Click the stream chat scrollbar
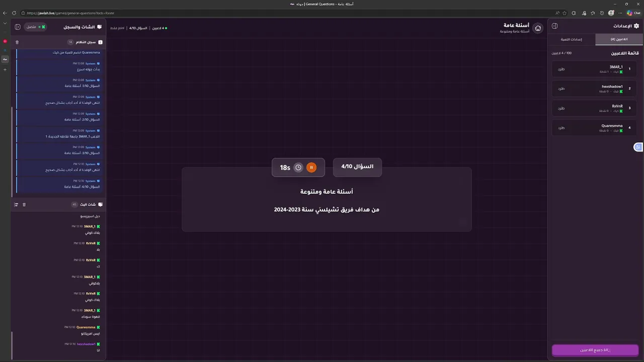 click(12, 345)
